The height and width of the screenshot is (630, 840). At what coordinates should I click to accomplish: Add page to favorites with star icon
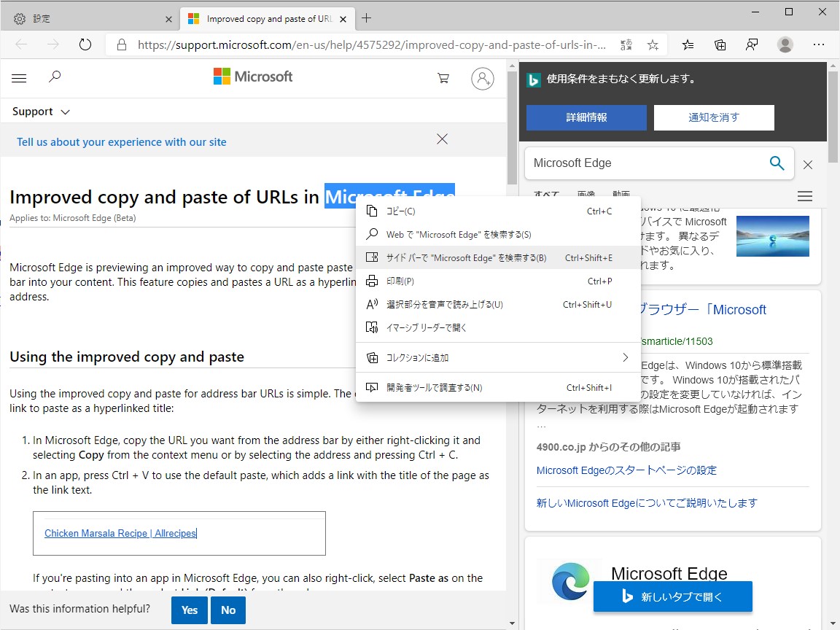click(653, 45)
